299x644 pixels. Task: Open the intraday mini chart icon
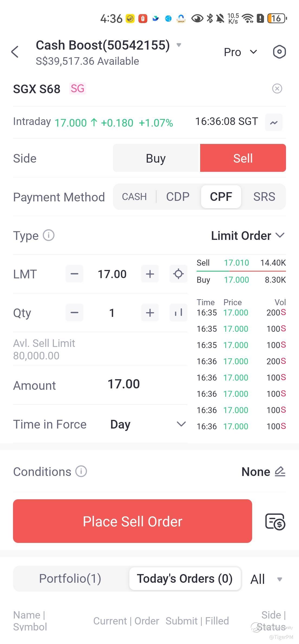274,123
